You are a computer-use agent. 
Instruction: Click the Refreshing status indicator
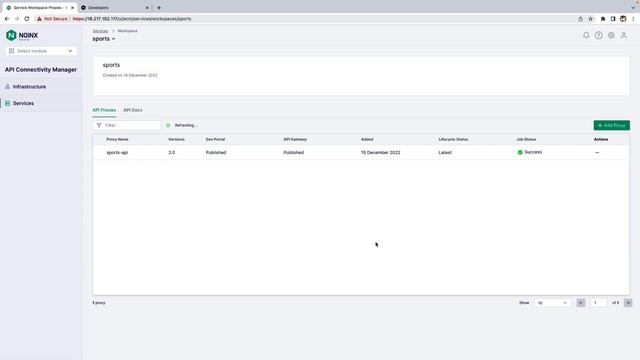(x=182, y=125)
